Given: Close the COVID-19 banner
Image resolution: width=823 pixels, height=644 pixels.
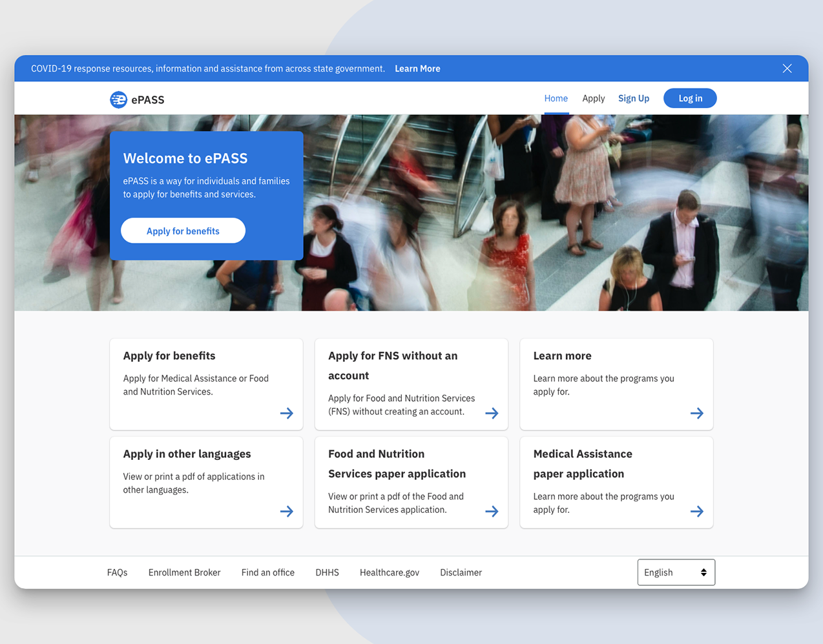Looking at the screenshot, I should coord(787,68).
